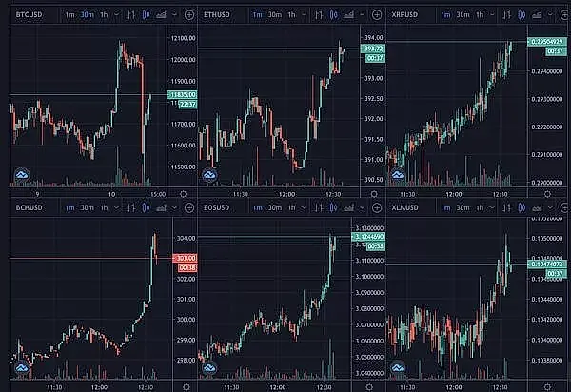Image resolution: width=571 pixels, height=392 pixels.
Task: Expand more intervals chevron in XLMUSD panel
Action: (492, 207)
